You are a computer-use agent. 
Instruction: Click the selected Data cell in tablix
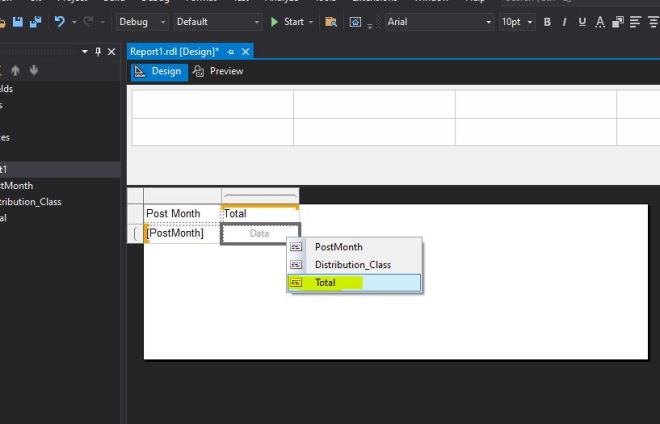pyautogui.click(x=260, y=233)
